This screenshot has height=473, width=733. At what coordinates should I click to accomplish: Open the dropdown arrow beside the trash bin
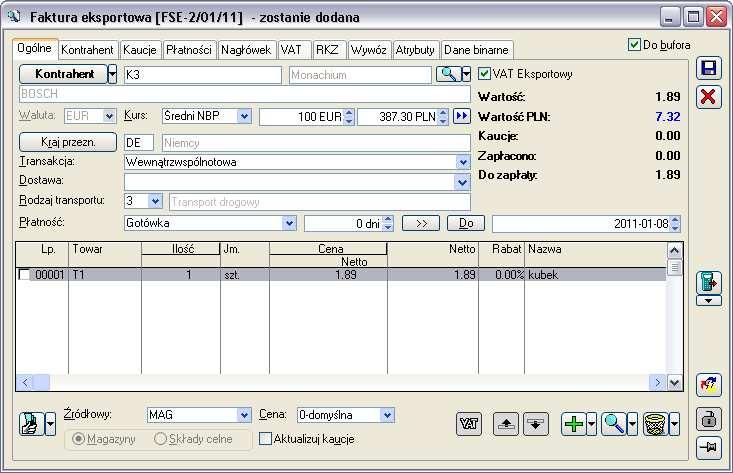coord(674,424)
